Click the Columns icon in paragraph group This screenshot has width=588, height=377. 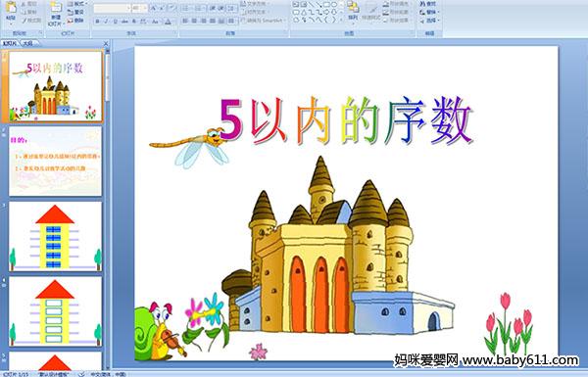(231, 21)
